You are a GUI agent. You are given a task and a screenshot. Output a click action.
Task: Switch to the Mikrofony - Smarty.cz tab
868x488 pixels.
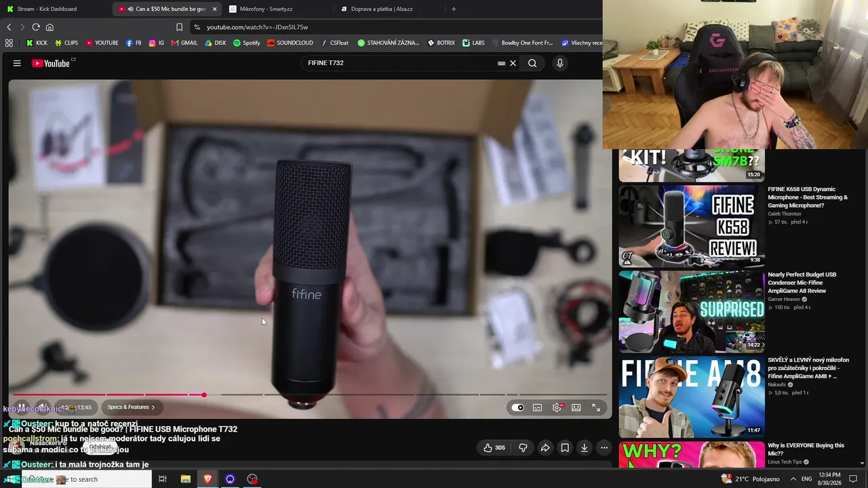278,9
